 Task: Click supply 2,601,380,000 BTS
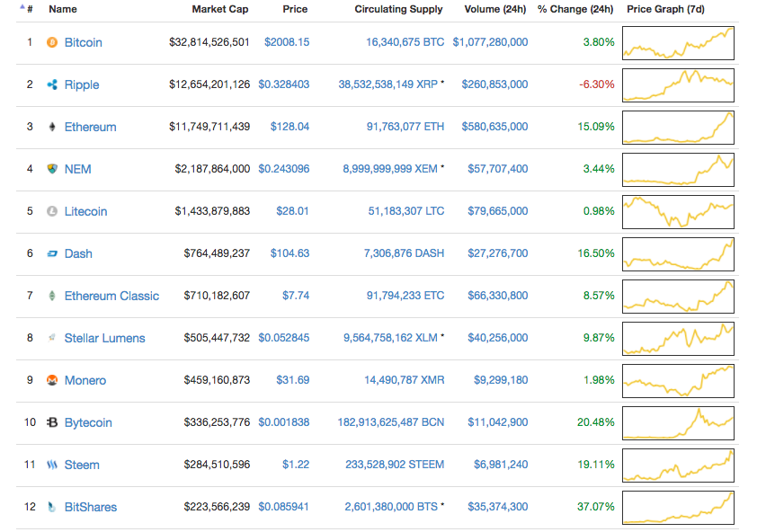pos(391,507)
